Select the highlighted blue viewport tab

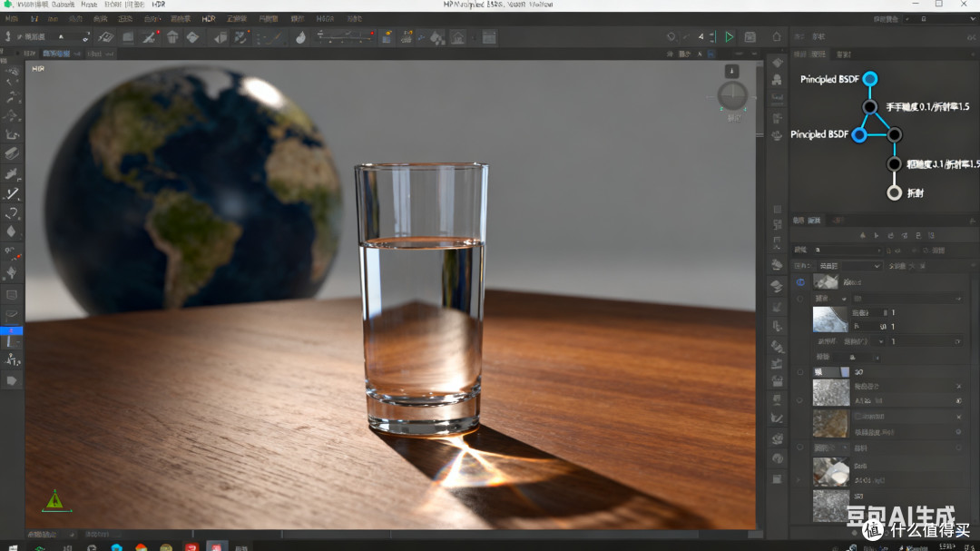[x=56, y=54]
